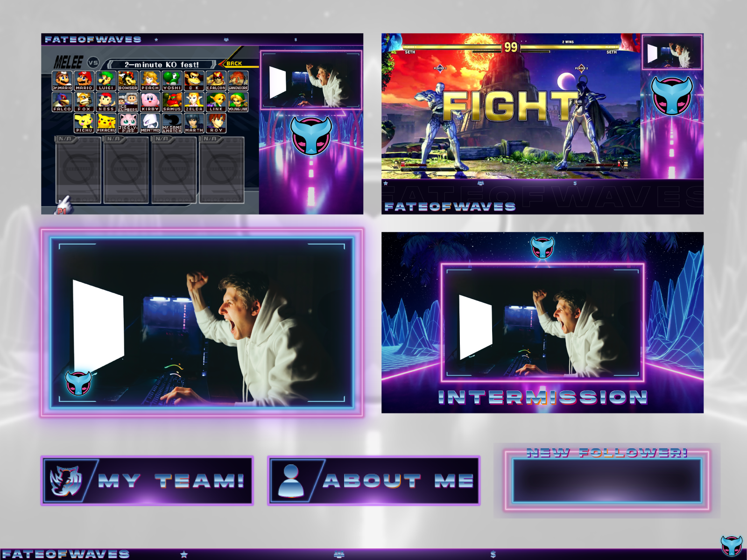Select Falco on the roster
Screen dimensions: 747x560
62,102
